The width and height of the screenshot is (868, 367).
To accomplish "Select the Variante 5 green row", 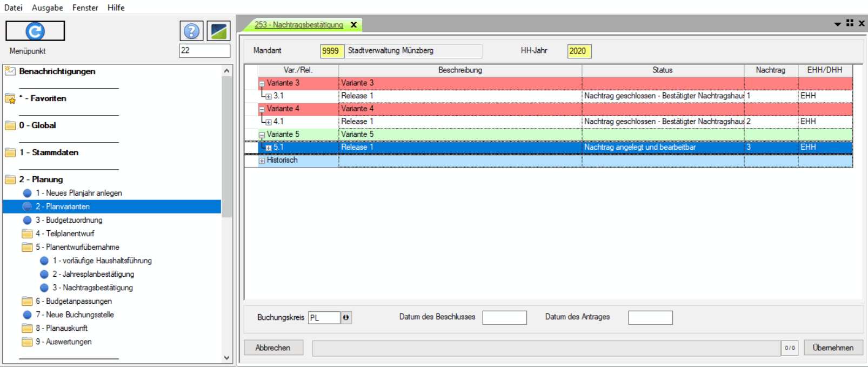I will 459,135.
